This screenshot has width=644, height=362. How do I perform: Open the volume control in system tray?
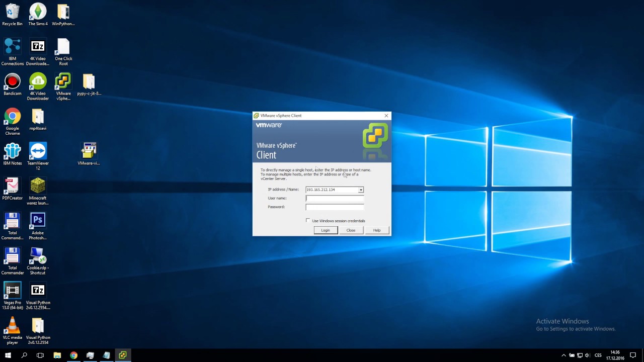[587, 355]
